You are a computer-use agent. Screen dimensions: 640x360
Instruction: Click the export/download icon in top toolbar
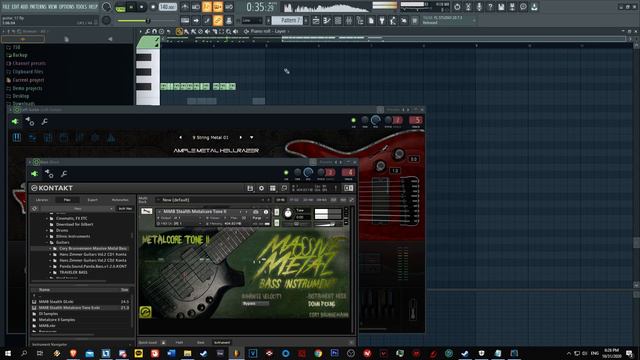(x=534, y=7)
